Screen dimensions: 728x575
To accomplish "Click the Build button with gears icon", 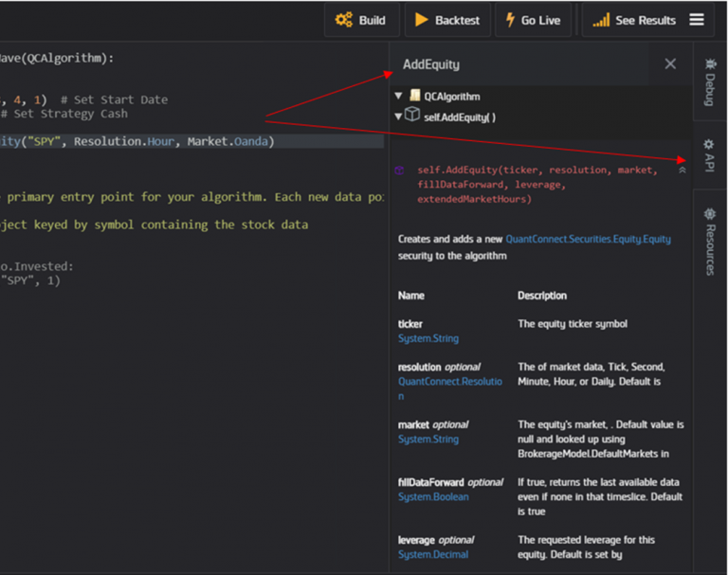I will 360,20.
